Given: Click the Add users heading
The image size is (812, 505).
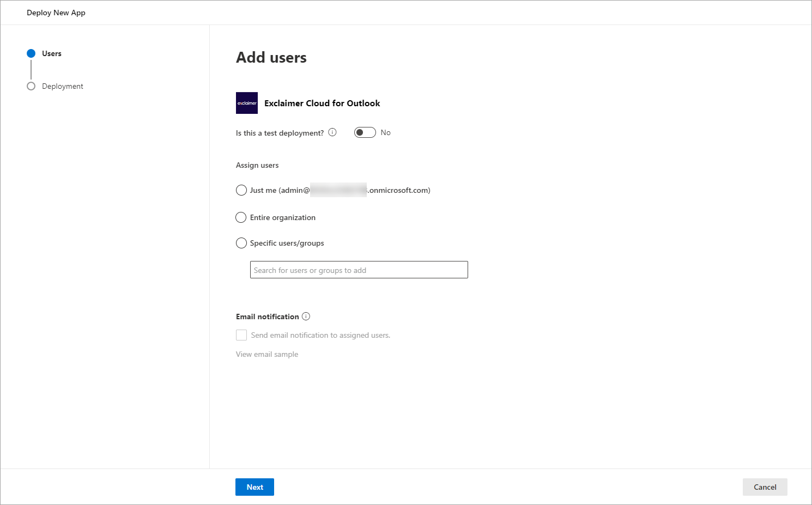Looking at the screenshot, I should 271,57.
